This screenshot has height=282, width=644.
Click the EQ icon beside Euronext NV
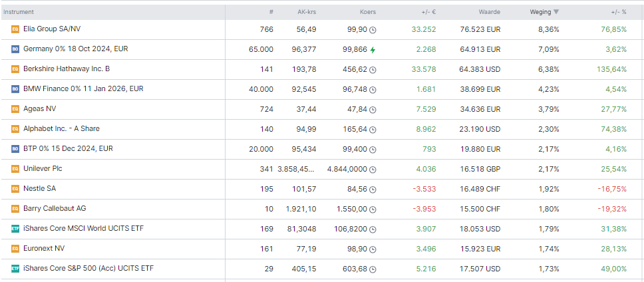15,249
